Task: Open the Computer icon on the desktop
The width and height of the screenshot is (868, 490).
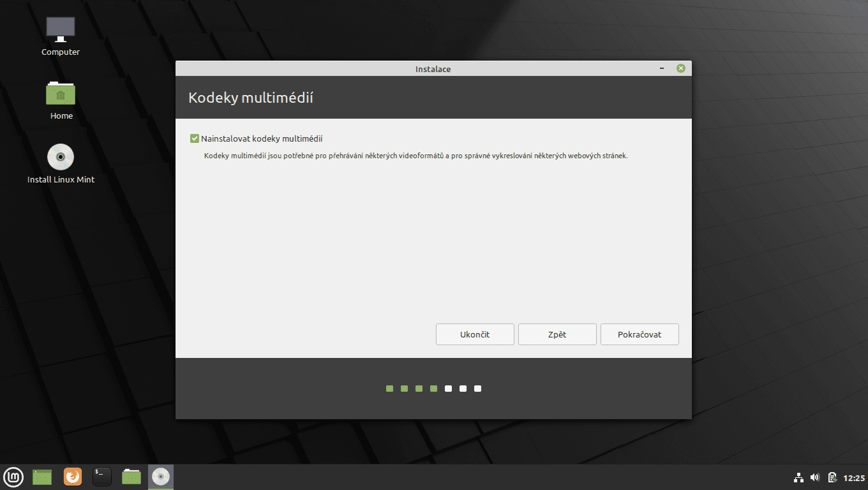Action: 60,29
